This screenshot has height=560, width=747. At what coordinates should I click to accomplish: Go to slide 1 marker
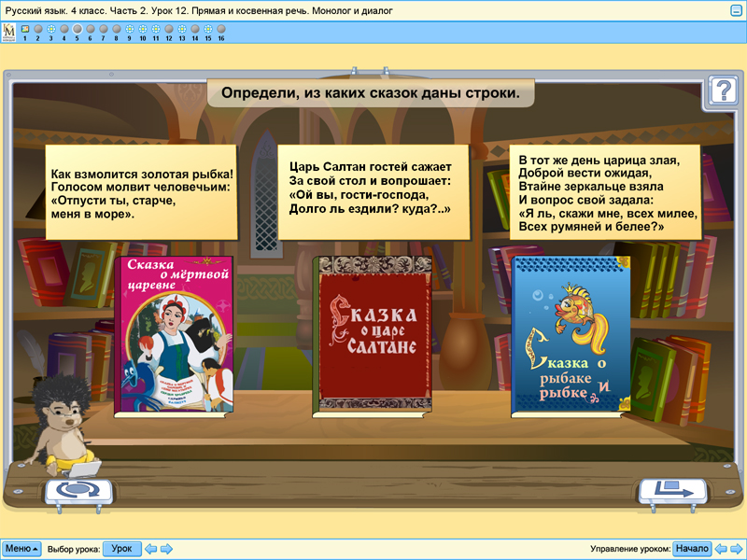pyautogui.click(x=25, y=29)
